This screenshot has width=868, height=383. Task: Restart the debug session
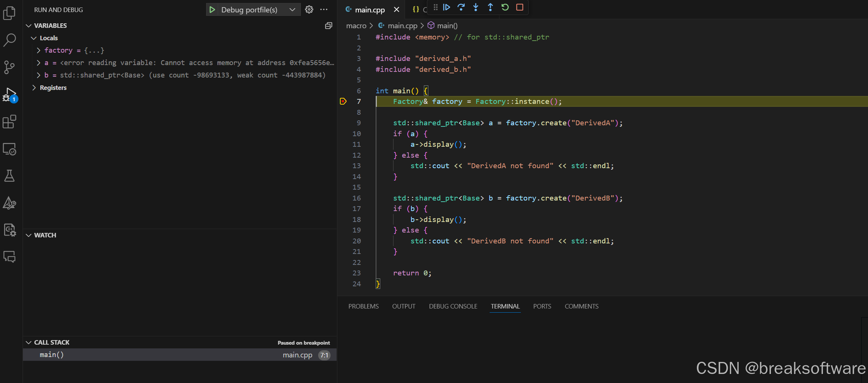coord(505,7)
